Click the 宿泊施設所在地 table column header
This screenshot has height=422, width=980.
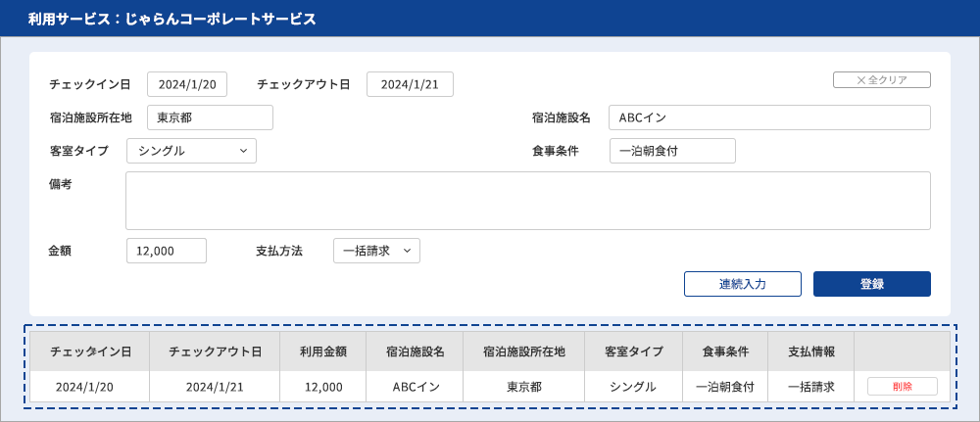pos(523,352)
